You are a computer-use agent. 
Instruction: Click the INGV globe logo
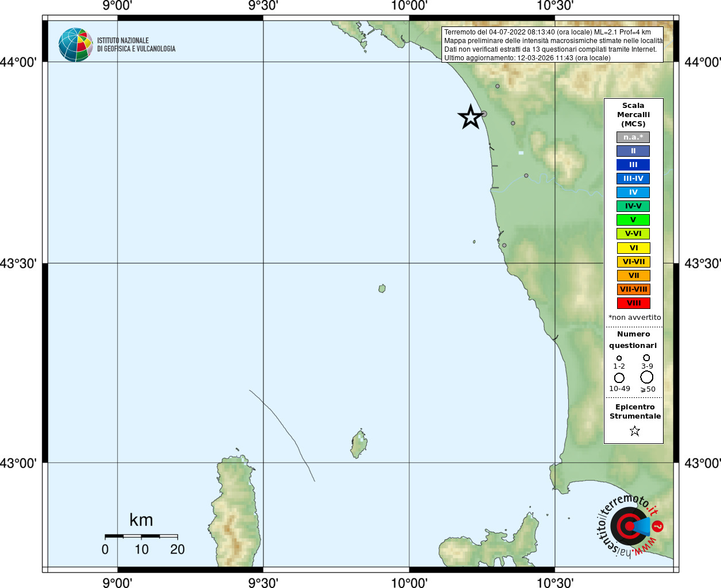coord(76,45)
